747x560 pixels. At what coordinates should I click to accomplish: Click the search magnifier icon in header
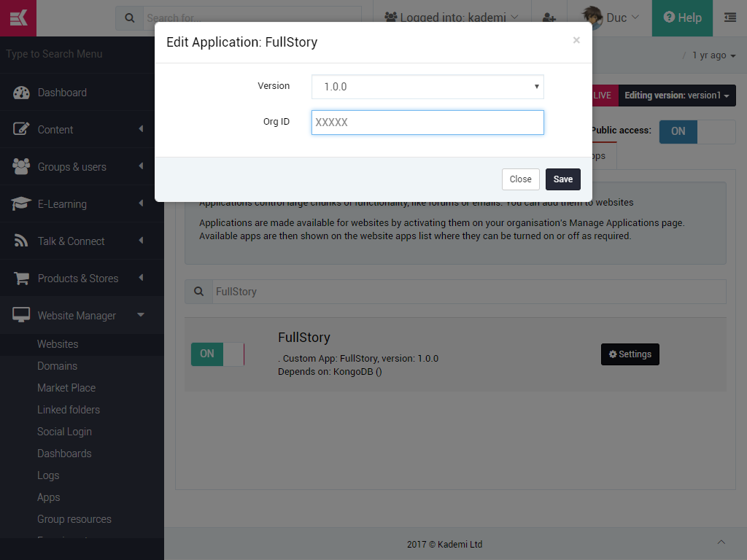pyautogui.click(x=130, y=18)
